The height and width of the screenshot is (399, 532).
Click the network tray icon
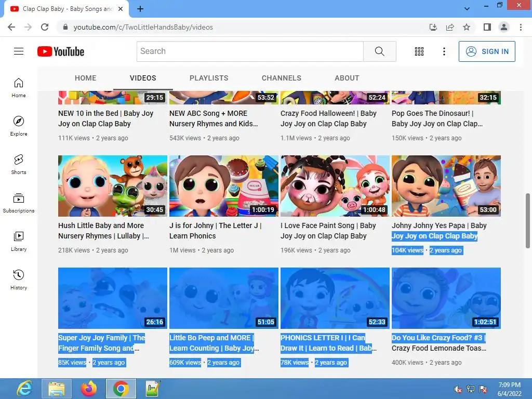471,389
